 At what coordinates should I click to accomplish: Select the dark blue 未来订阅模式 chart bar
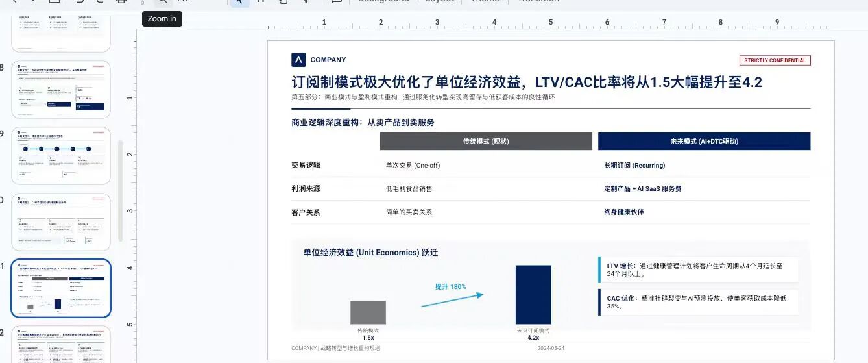tap(533, 295)
